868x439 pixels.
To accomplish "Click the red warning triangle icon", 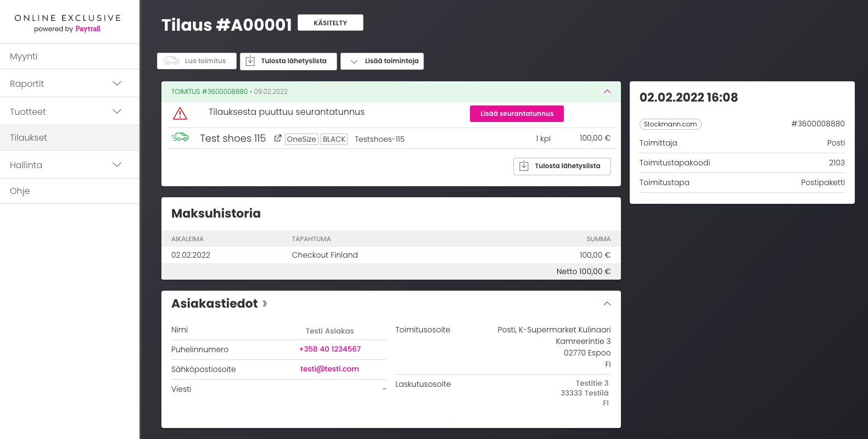I will tap(180, 114).
